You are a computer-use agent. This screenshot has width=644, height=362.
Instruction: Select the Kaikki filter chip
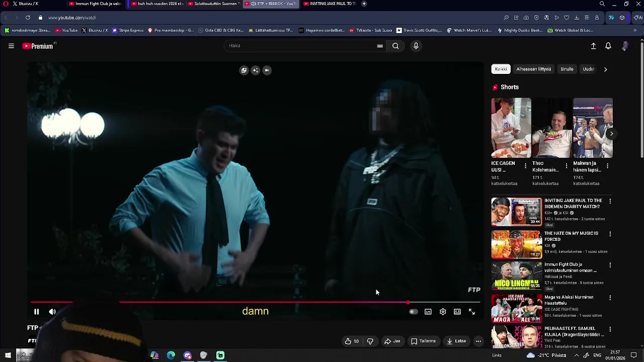501,69
